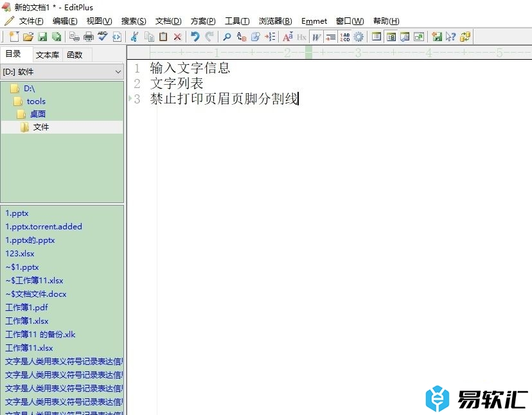Click the Save All icon
This screenshot has width=532, height=415.
(57, 37)
